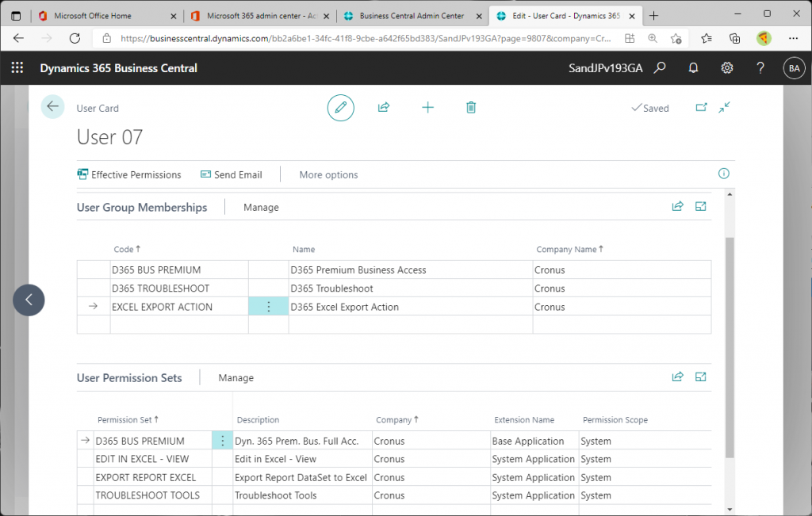Viewport: 812px width, 516px height.
Task: Refresh the browser page
Action: point(75,38)
